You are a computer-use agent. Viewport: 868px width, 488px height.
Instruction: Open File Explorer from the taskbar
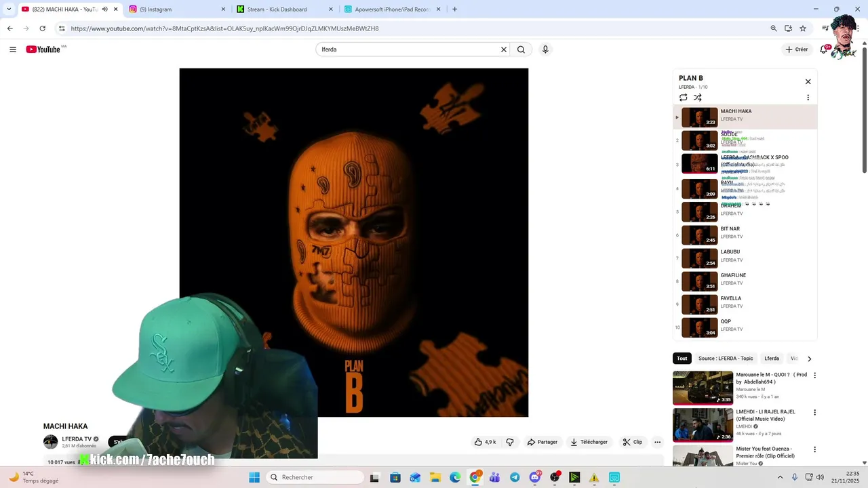pyautogui.click(x=435, y=477)
